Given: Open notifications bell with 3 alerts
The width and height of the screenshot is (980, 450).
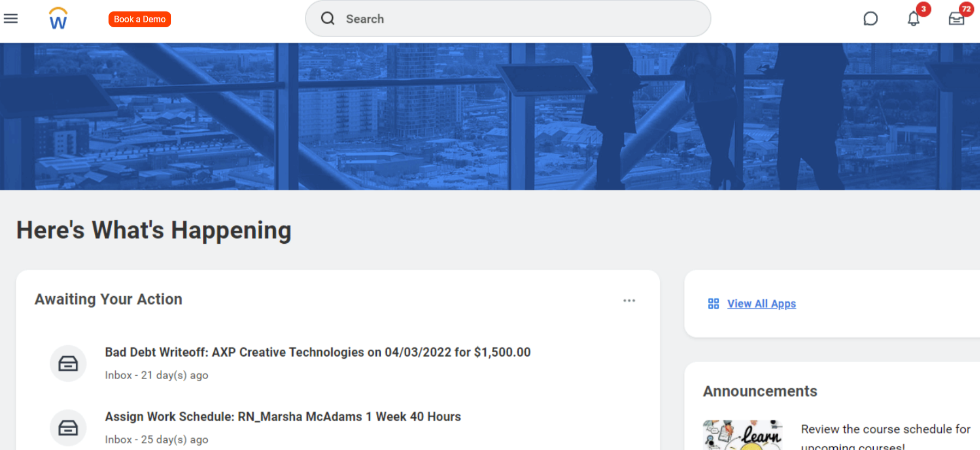Looking at the screenshot, I should click(914, 19).
